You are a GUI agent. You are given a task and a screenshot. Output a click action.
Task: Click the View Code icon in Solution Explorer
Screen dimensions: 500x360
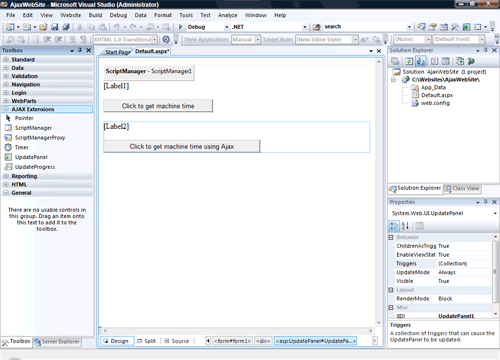click(x=434, y=61)
